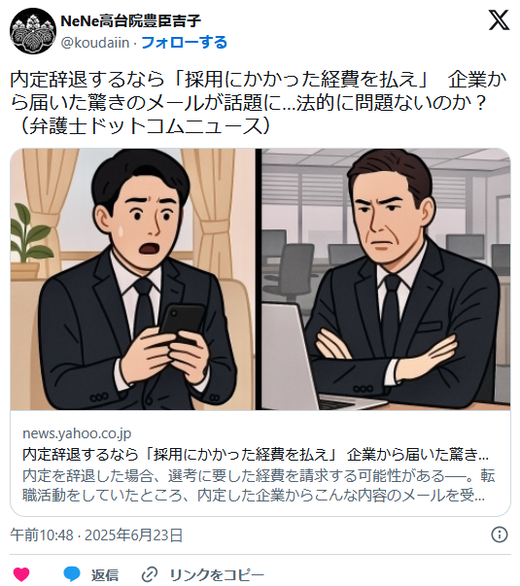Image resolution: width=520 pixels, height=586 pixels.
Task: Click the card description about 内定を辞退した場合
Action: click(259, 485)
